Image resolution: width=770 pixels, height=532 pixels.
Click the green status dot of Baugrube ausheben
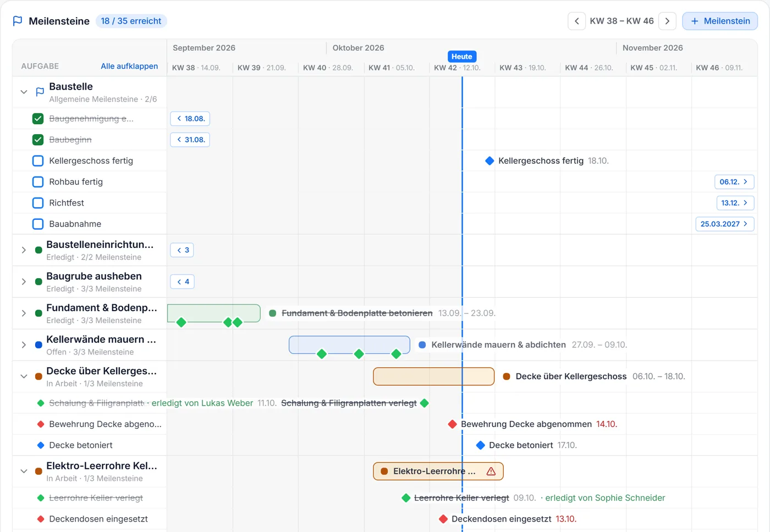pos(38,282)
